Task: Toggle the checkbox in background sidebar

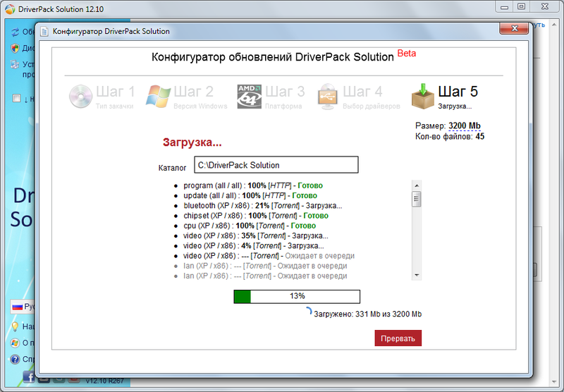Action: [16, 98]
